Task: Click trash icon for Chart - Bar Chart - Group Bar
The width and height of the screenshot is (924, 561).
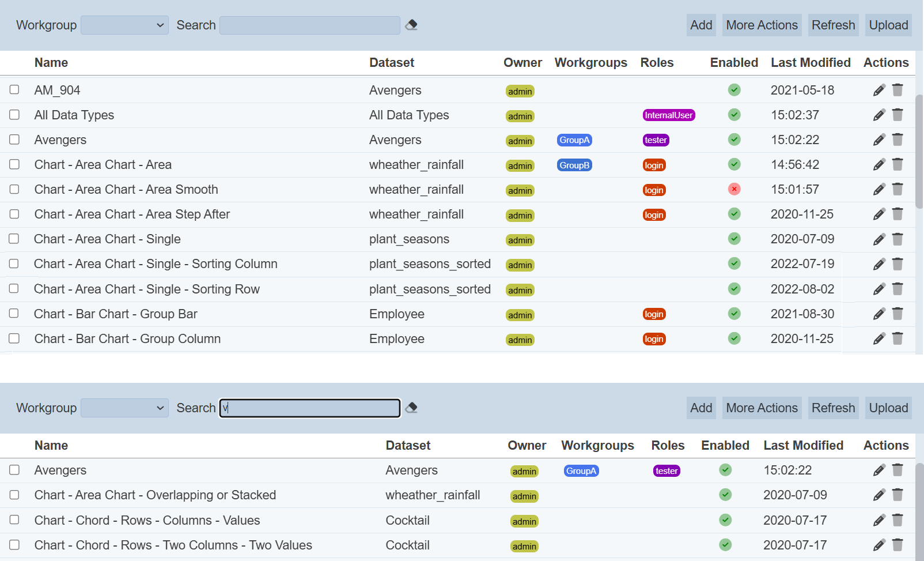Action: coord(897,314)
